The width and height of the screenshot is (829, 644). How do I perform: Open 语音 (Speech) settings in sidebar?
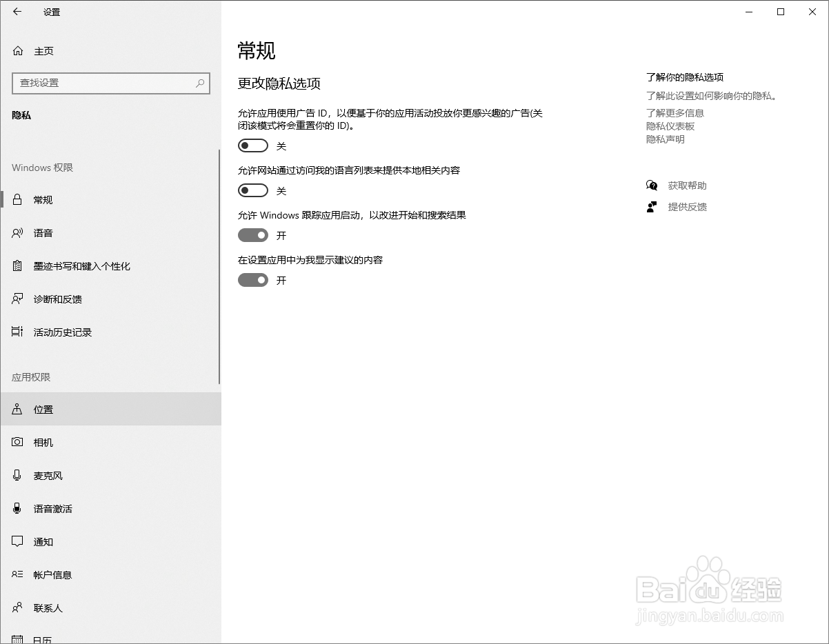43,232
